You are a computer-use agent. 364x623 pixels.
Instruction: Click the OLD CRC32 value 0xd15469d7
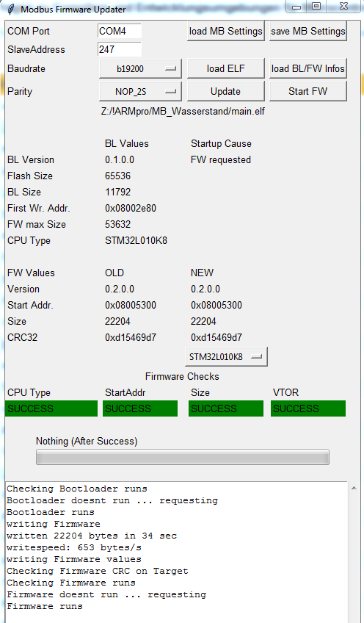131,337
